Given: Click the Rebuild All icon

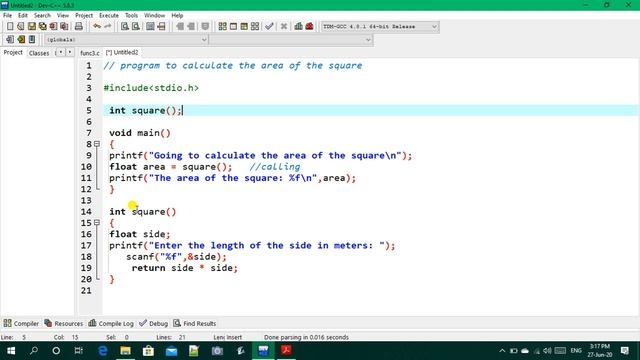Looking at the screenshot, I should [x=255, y=27].
